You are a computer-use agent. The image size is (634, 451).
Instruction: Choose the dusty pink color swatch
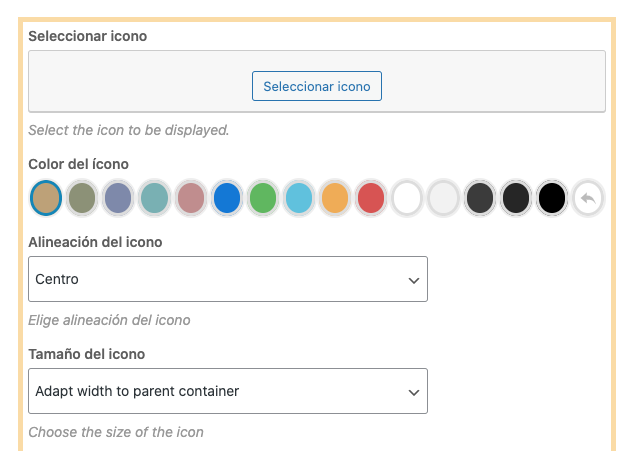[190, 198]
